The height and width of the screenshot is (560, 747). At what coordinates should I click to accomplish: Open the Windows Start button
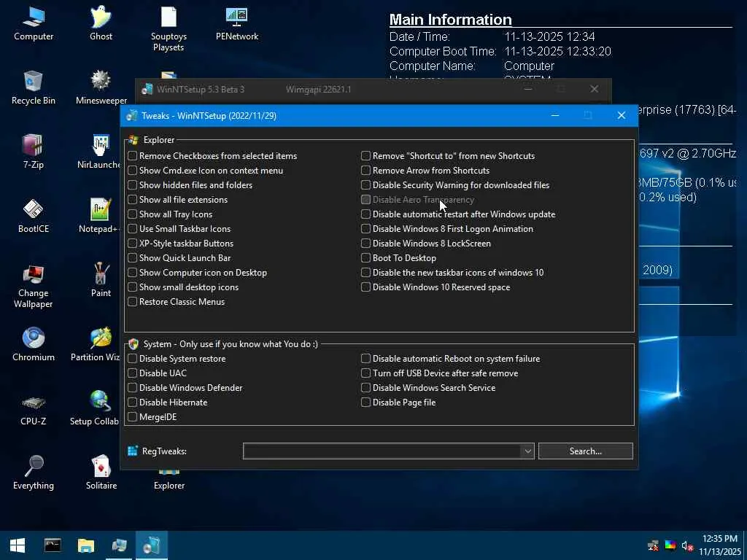pos(18,545)
